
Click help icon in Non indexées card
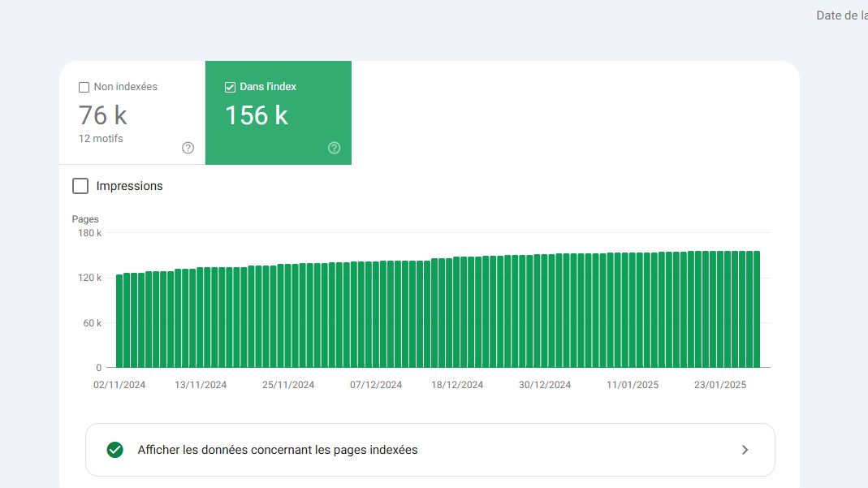click(188, 148)
